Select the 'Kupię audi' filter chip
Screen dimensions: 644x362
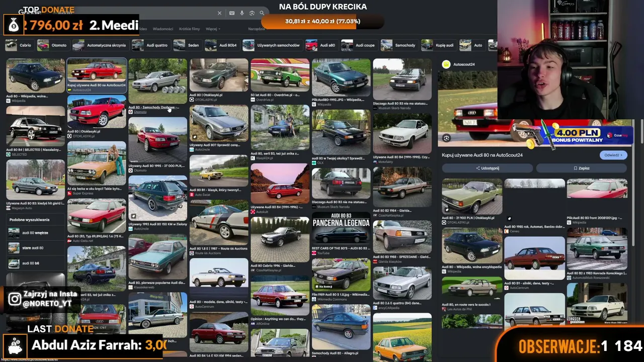(x=438, y=45)
